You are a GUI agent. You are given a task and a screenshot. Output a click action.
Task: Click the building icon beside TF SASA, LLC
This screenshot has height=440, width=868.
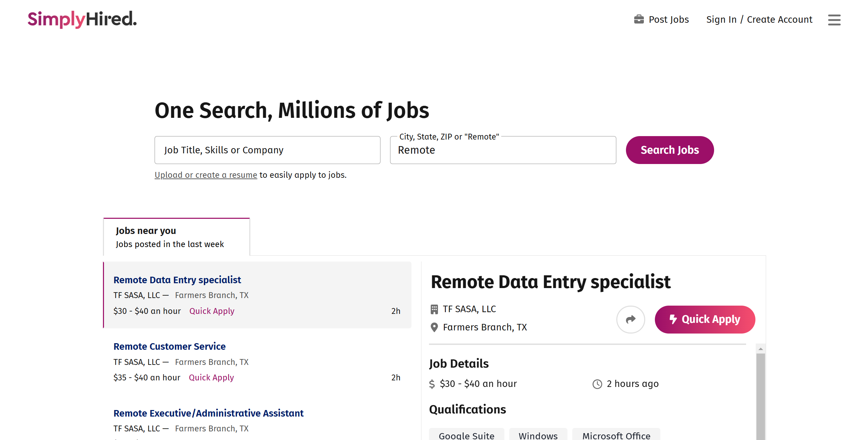[434, 309]
